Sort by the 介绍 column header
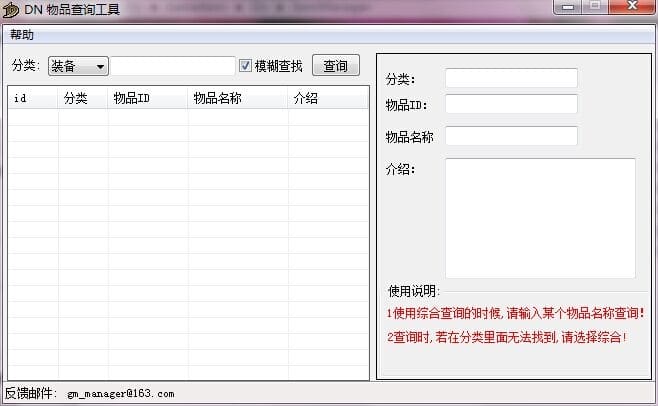The width and height of the screenshot is (658, 406). (328, 98)
